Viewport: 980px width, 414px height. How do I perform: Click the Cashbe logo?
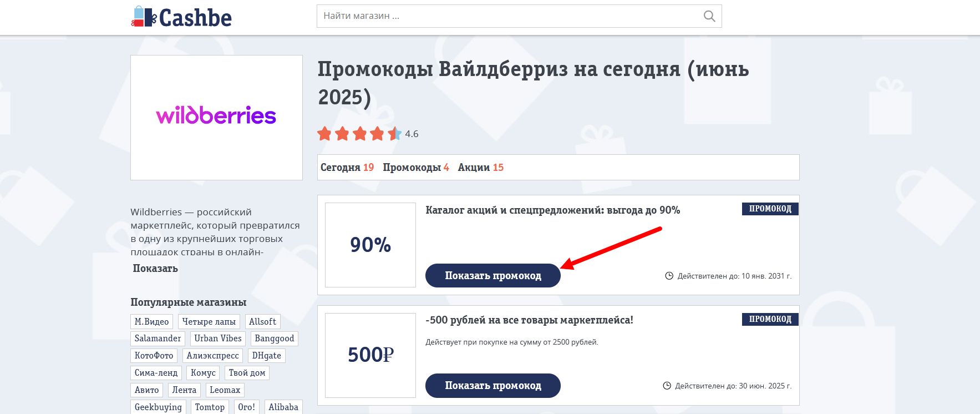181,17
